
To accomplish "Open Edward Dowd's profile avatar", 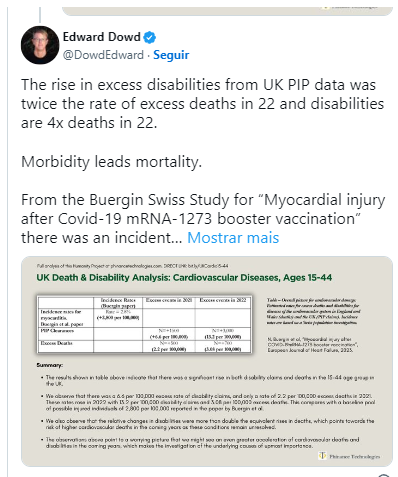I will (x=40, y=45).
